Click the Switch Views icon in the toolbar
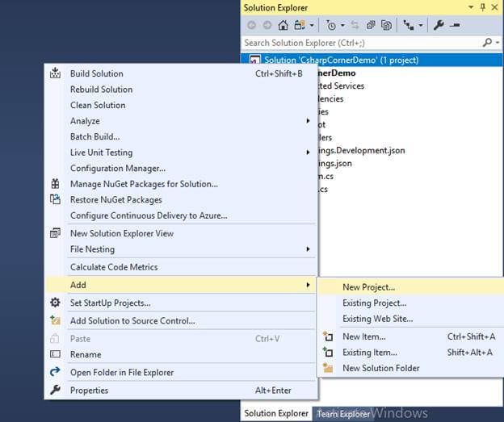Viewport: 504px width, 422px height. click(300, 25)
